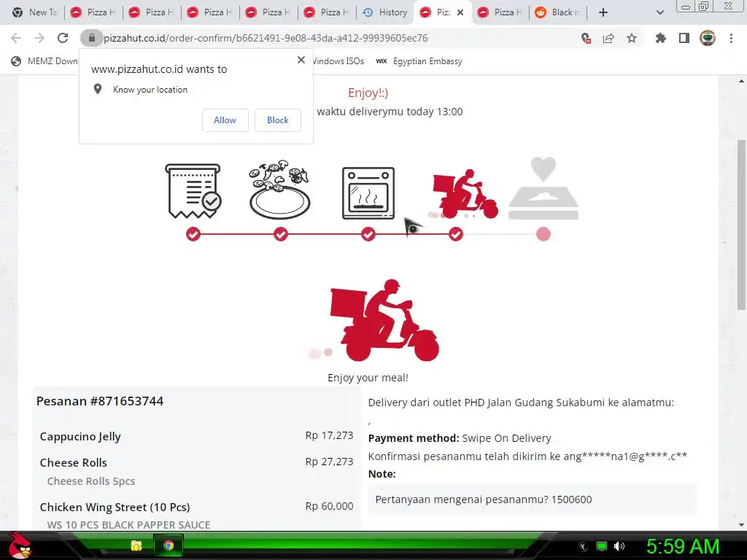Click the Pertanyaan mengenai pesananmu note box
The image size is (747, 560).
(532, 499)
